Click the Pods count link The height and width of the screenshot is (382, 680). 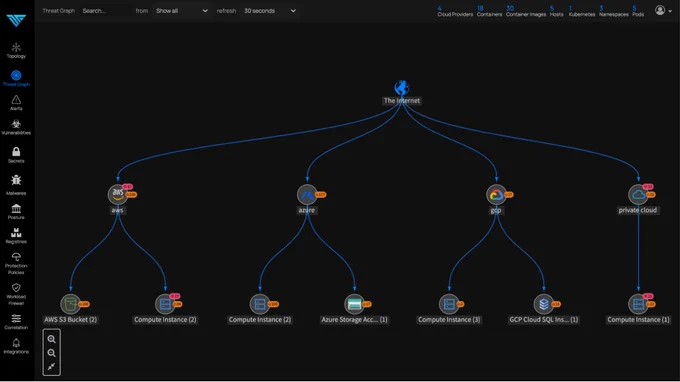[638, 11]
